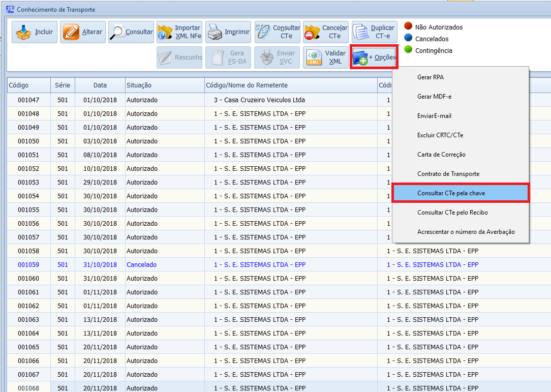The height and width of the screenshot is (392, 551).
Task: Click Acrescentar o número da Averbação
Action: (x=466, y=232)
